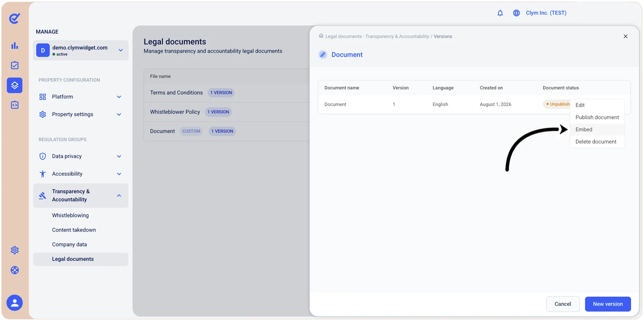Open the notifications bell icon
The height and width of the screenshot is (321, 644).
tap(500, 13)
